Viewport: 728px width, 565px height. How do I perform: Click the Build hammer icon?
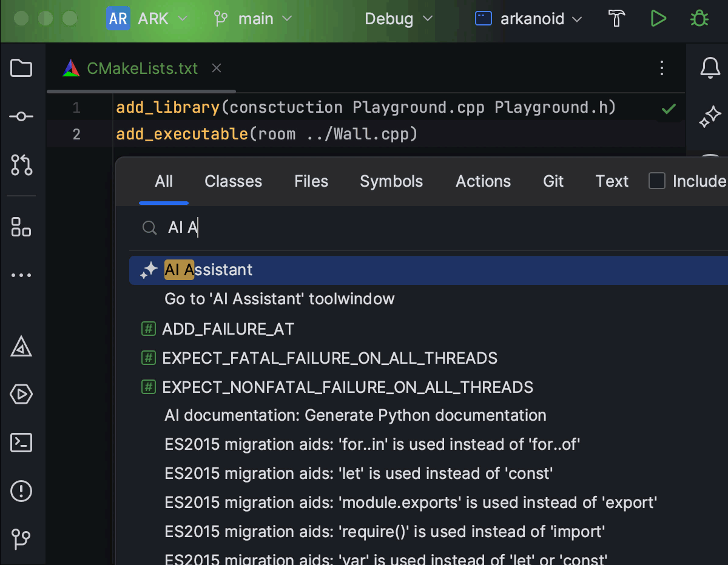tap(616, 19)
